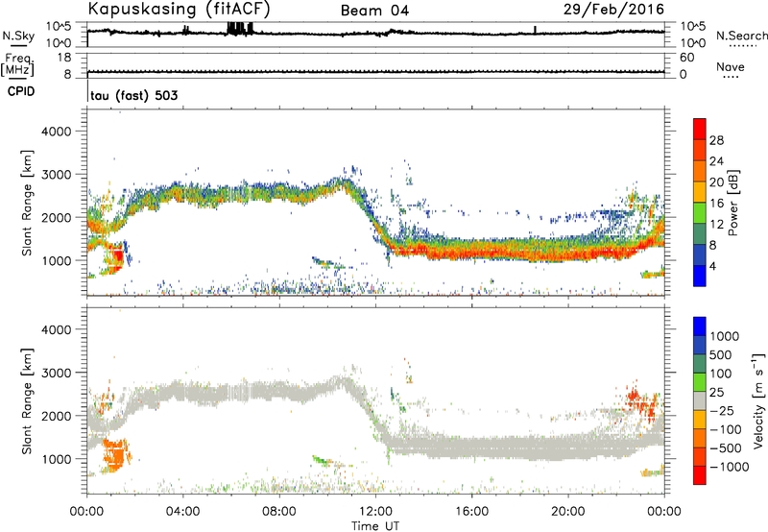Select the N.Sky legend label

tap(18, 36)
